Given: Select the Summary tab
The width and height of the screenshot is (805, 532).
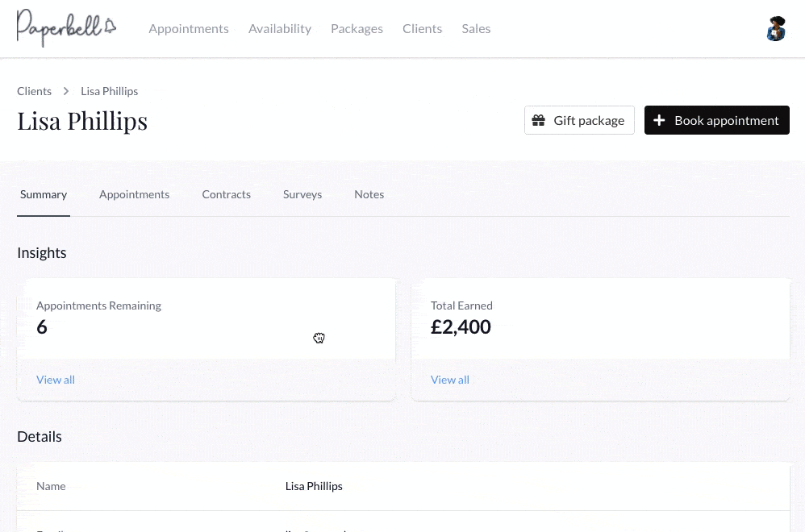Looking at the screenshot, I should tap(44, 194).
